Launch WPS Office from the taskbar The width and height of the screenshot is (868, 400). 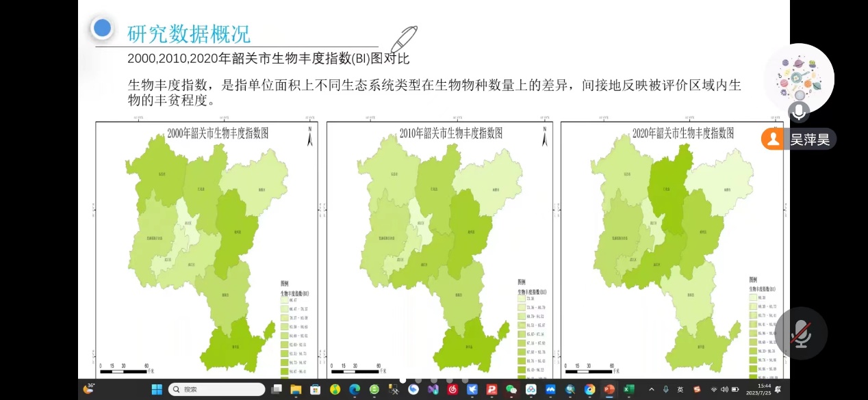(492, 389)
